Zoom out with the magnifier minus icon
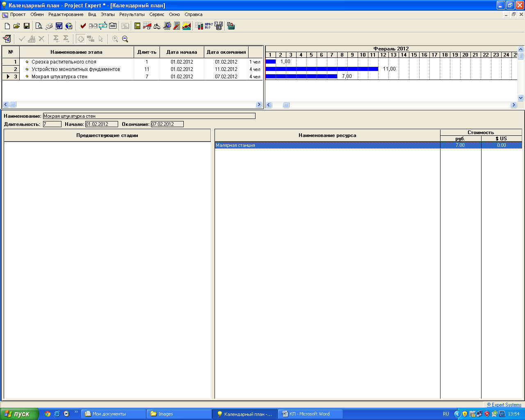The image size is (525, 420). (125, 39)
